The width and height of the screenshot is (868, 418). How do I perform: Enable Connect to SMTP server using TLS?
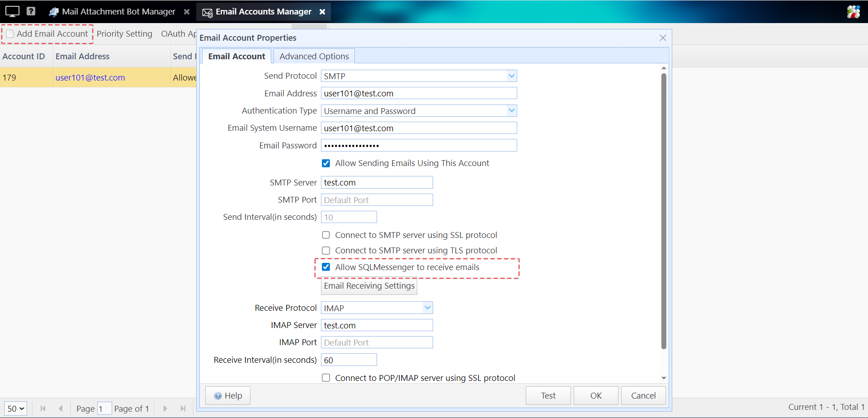pyautogui.click(x=326, y=251)
